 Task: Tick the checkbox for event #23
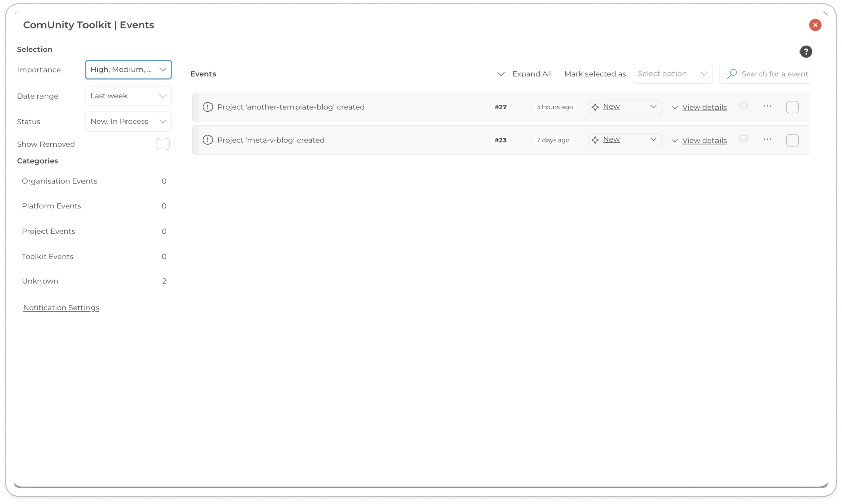[792, 140]
